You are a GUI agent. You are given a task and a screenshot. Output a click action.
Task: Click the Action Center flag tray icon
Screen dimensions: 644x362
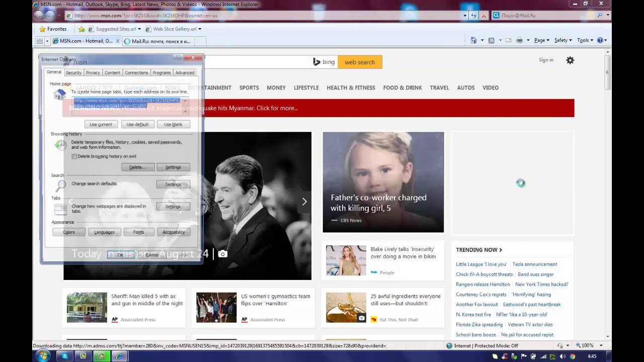(x=524, y=356)
